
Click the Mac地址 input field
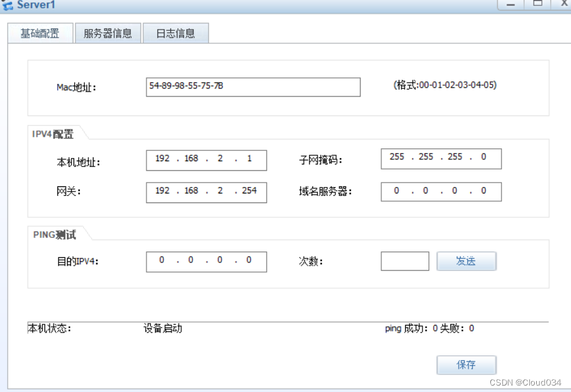(x=253, y=87)
